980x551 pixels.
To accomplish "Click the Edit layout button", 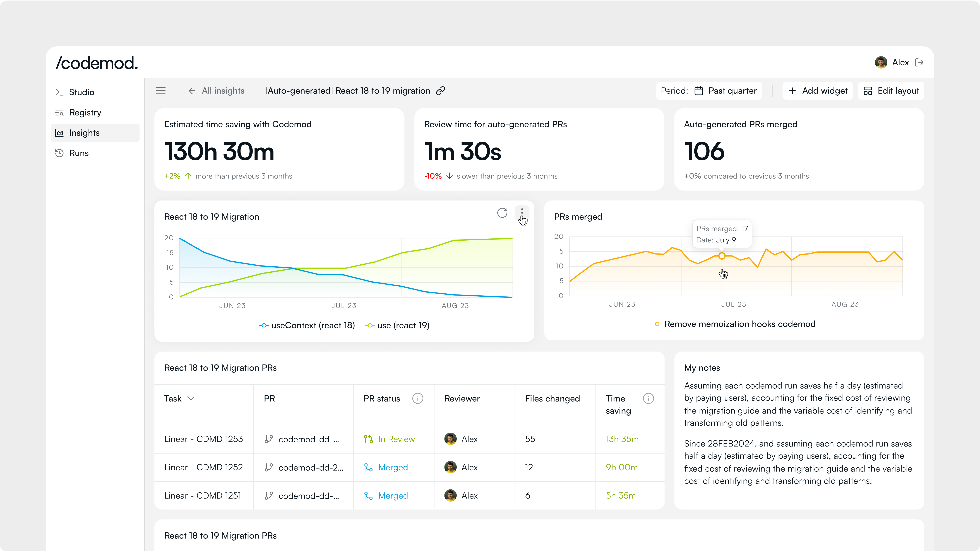I will tap(891, 91).
